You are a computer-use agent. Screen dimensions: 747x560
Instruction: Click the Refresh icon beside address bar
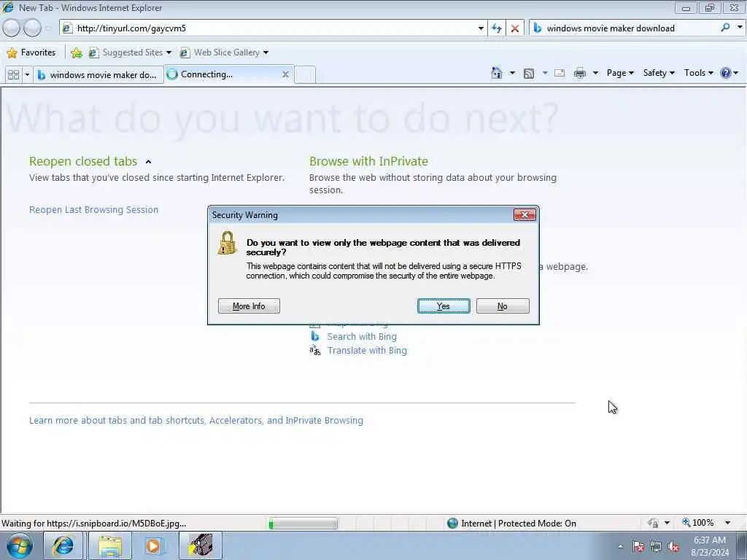coord(496,28)
